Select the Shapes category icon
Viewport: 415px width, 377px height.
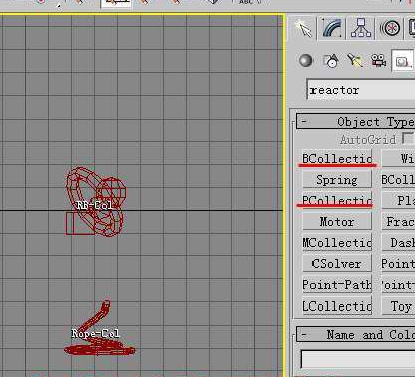(x=331, y=61)
